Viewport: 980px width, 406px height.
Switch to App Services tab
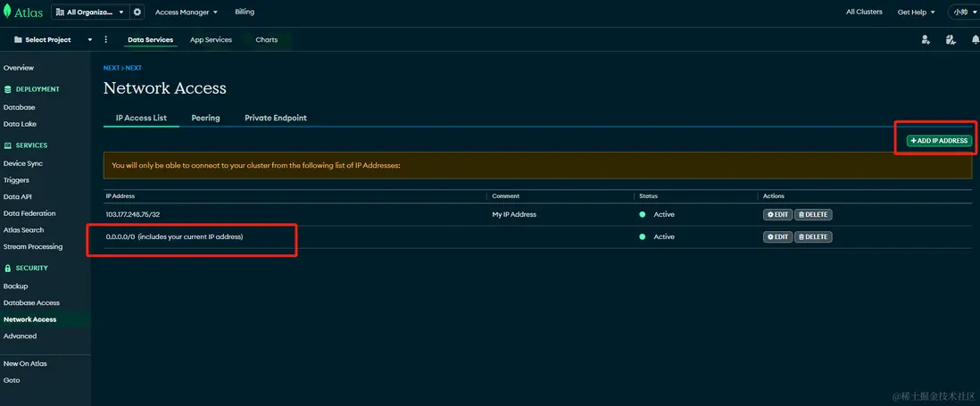point(211,40)
